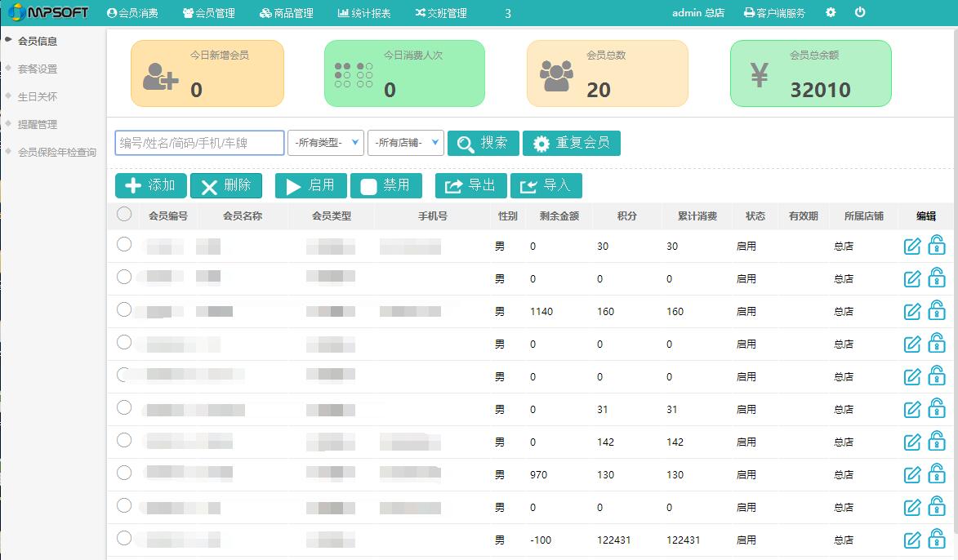Click the settings gear icon in header
This screenshot has height=560, width=958.
(x=831, y=12)
